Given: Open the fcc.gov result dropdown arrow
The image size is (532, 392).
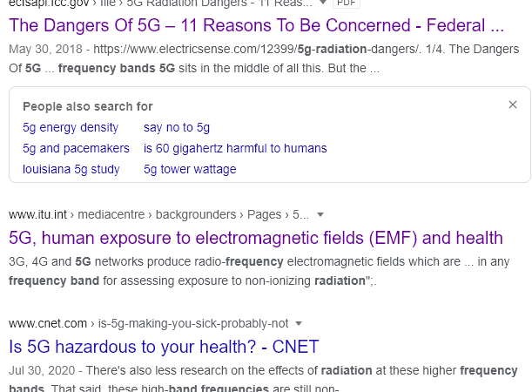Looking at the screenshot, I should [x=323, y=3].
